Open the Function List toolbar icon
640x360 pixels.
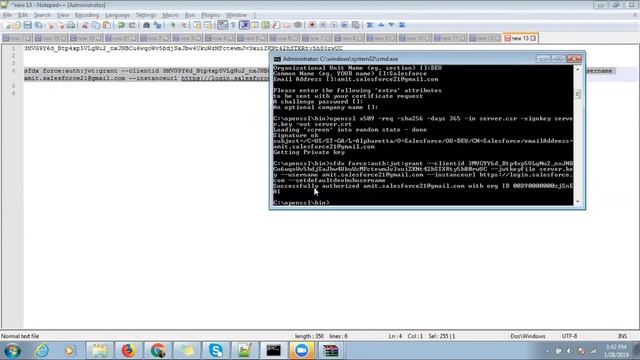coord(276,25)
